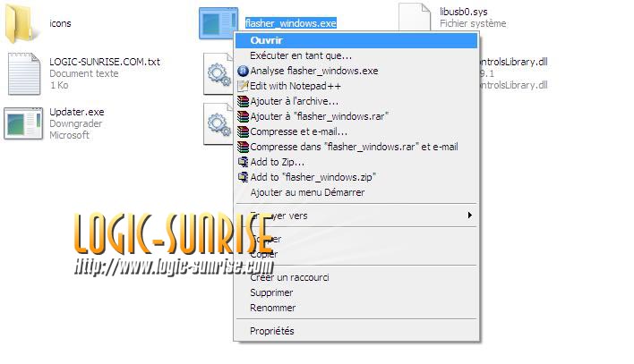
Task: Click WinRAR icon beside Ajouter à flasher_windows.rar
Action: [x=243, y=116]
